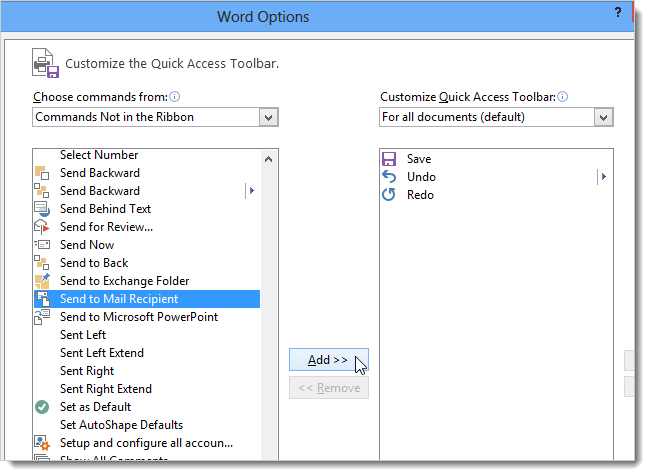Click the Send to Microsoft PowerPoint icon
650x476 pixels.
[42, 317]
